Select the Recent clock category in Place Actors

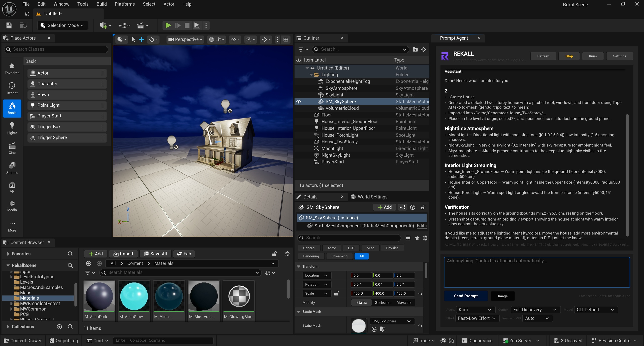click(12, 88)
